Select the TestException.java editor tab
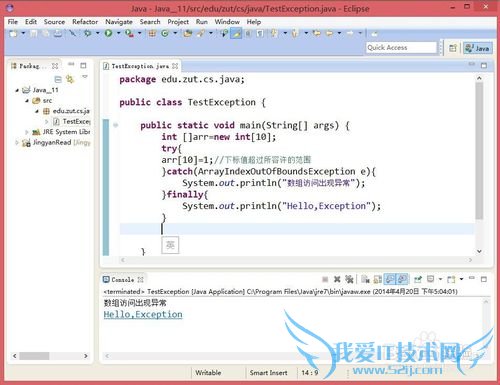Screen dimensions: 500x385 140,66
